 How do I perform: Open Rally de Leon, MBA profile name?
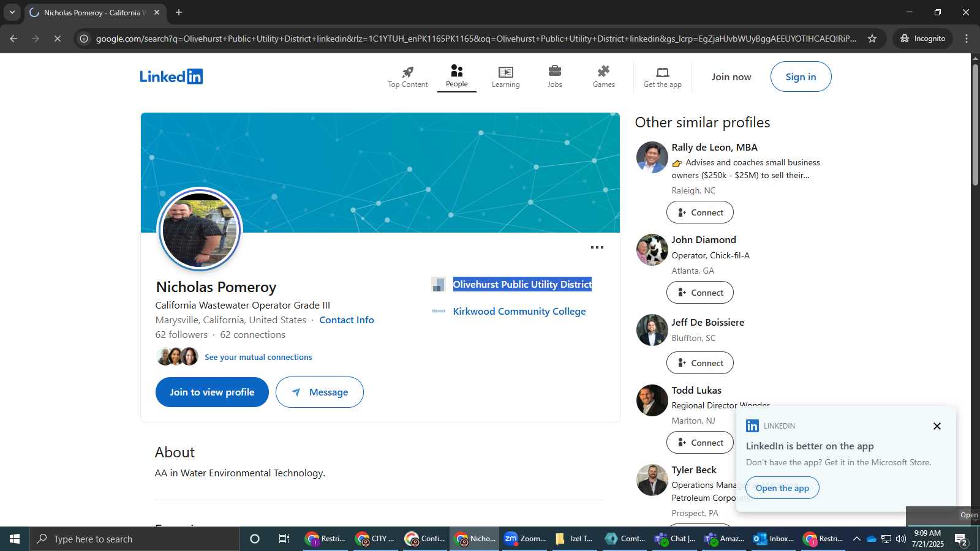[715, 147]
